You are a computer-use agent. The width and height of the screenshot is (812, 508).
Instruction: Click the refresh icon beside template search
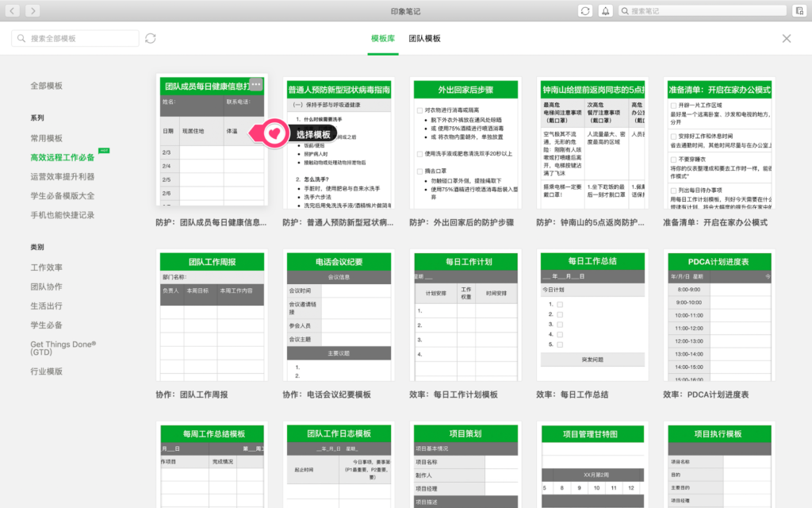(151, 38)
